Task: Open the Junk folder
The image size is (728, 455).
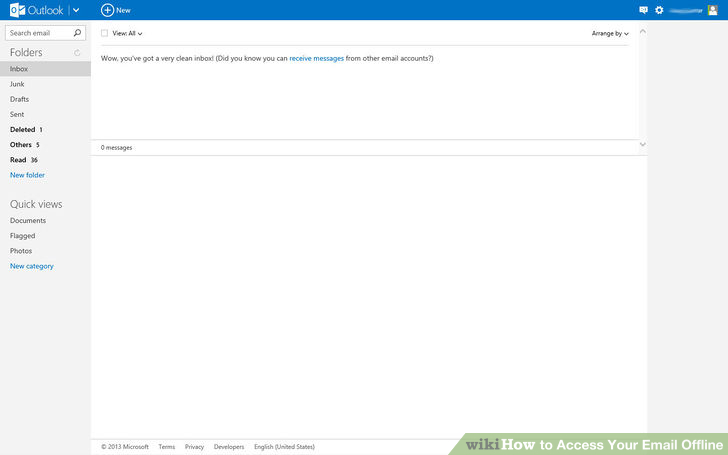Action: (x=17, y=84)
